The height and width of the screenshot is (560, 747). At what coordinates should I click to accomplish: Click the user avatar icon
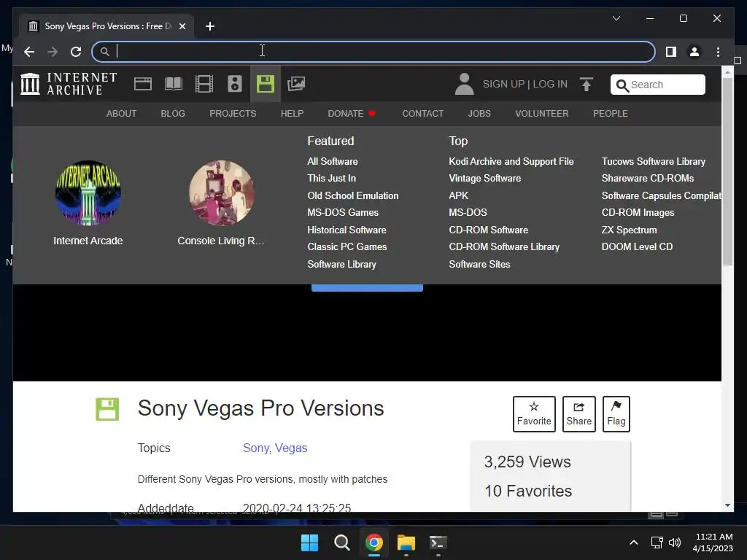[x=464, y=84]
